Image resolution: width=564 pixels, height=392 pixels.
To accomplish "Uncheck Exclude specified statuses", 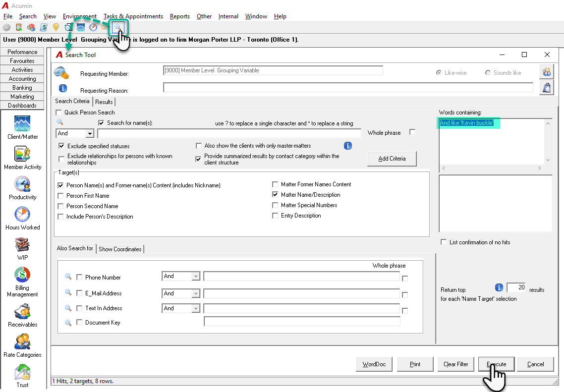I will coord(61,146).
